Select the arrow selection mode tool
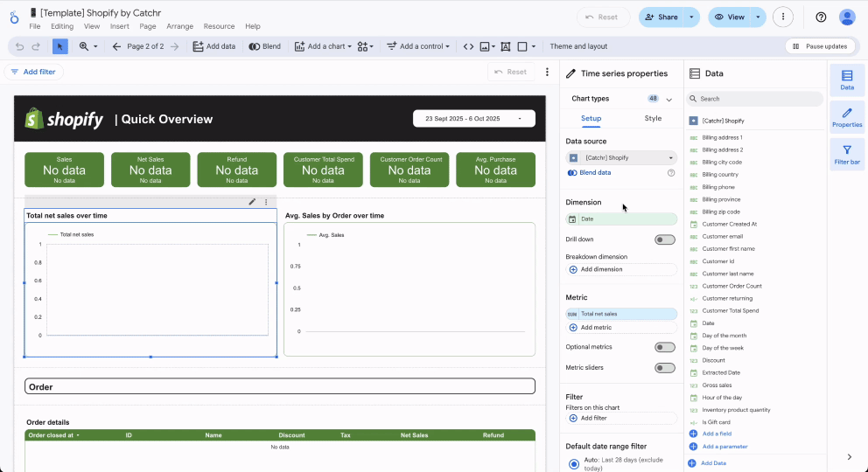Viewport: 868px width, 472px height. [59, 46]
